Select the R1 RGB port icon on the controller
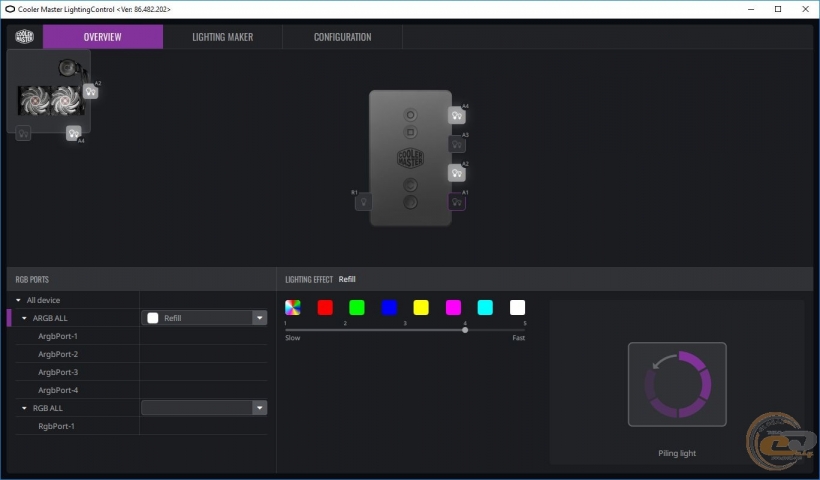Screen dimensions: 820x480 click(x=363, y=202)
